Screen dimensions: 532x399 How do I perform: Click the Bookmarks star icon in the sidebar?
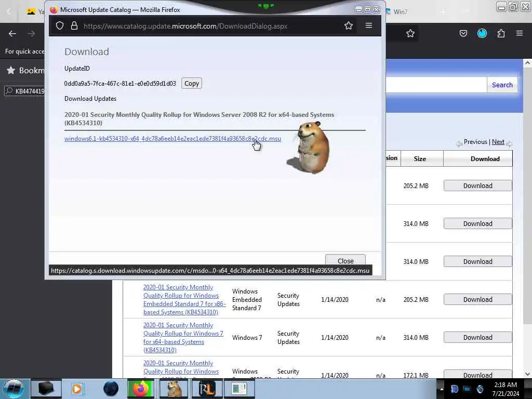coord(11,70)
